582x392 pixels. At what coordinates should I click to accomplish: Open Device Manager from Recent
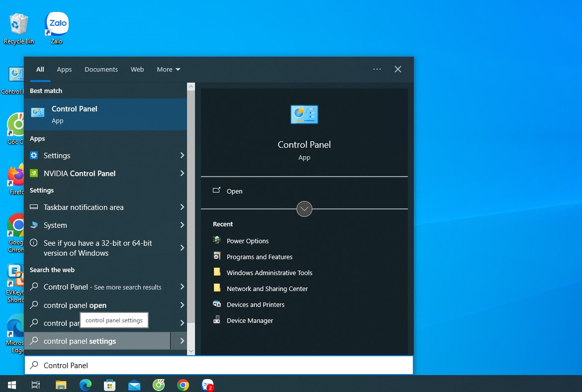(x=250, y=321)
